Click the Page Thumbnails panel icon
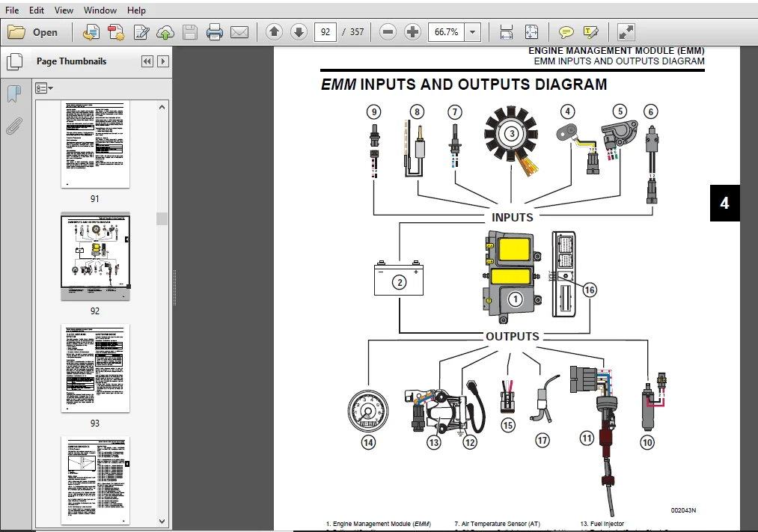758x532 pixels. tap(14, 61)
